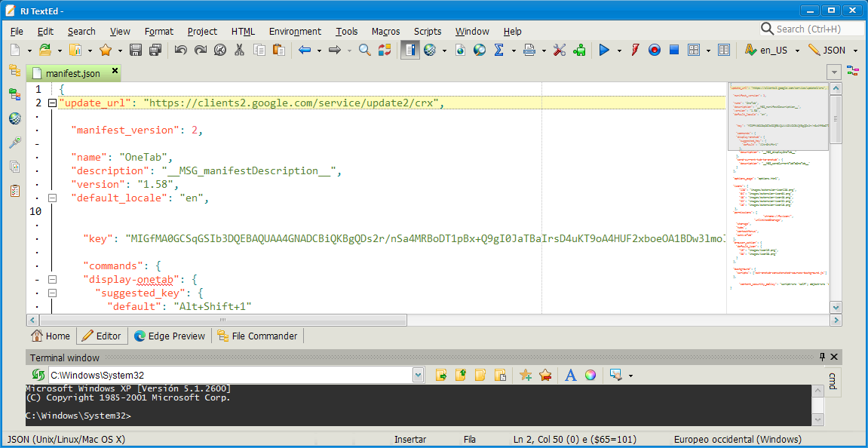Click the color tree icon at right of tab bar

852,70
